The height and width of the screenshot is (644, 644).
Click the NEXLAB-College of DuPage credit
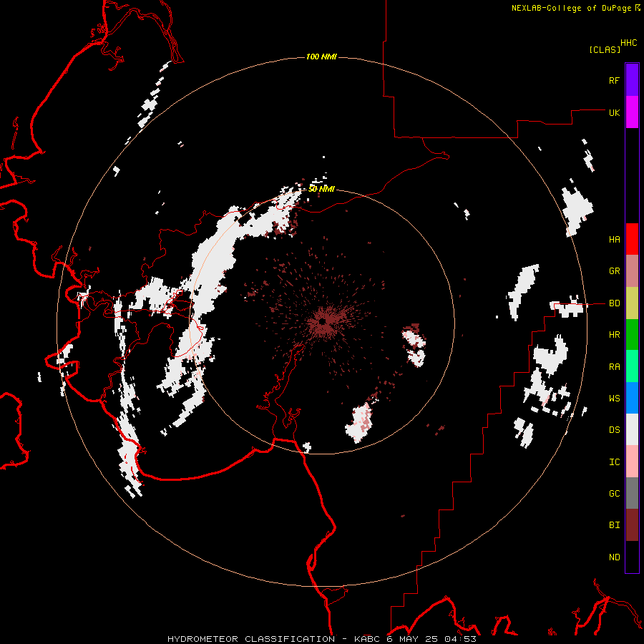point(572,8)
